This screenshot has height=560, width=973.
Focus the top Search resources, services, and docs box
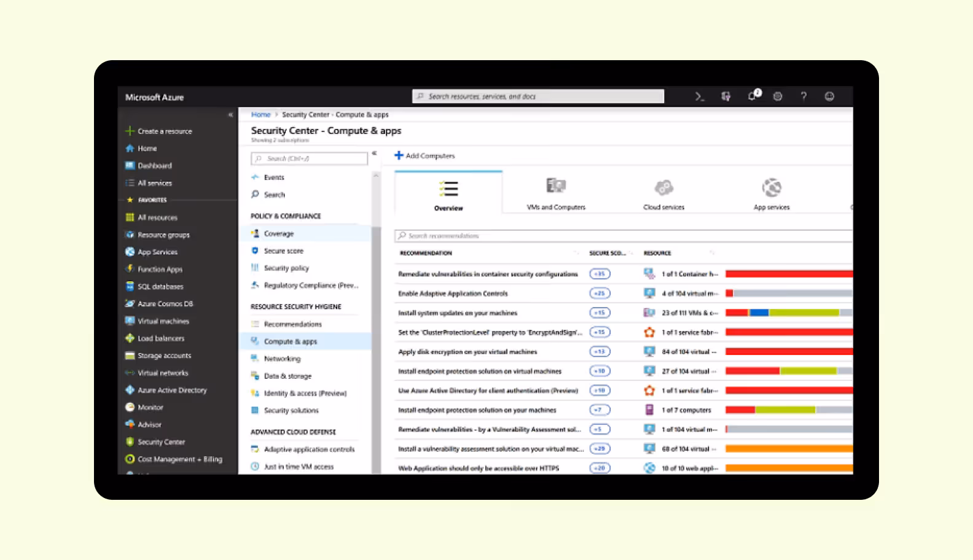coord(538,96)
